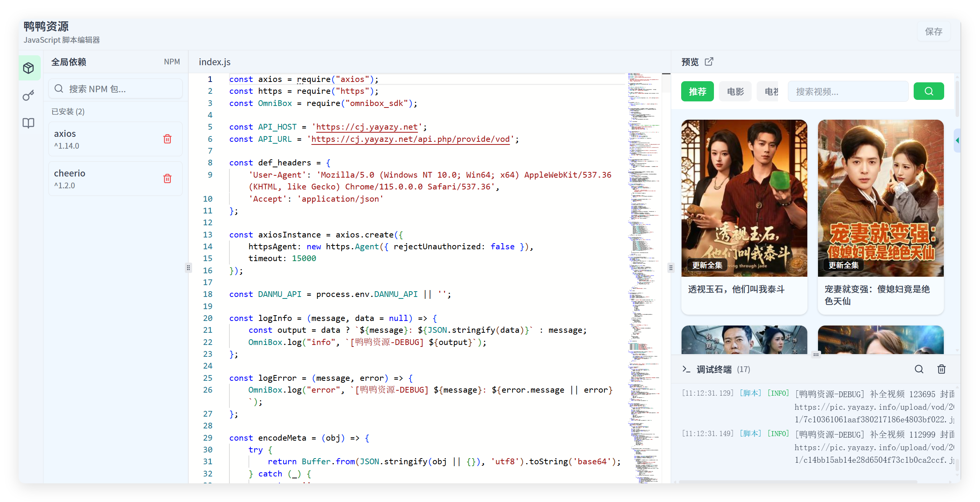The width and height of the screenshot is (980, 502).
Task: Open the 宠妻就变强 poster thumbnail
Action: pos(881,198)
